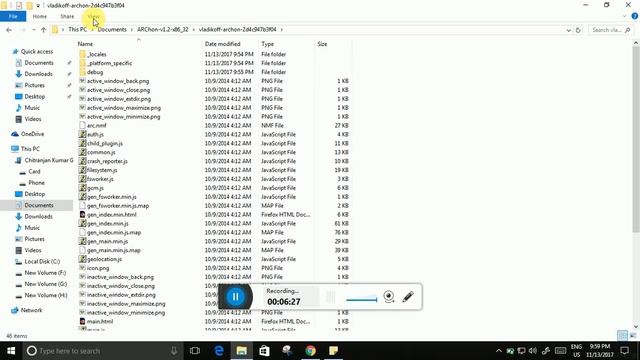Select the _platform_specific folder
This screenshot has height=360, width=640.
tap(109, 63)
